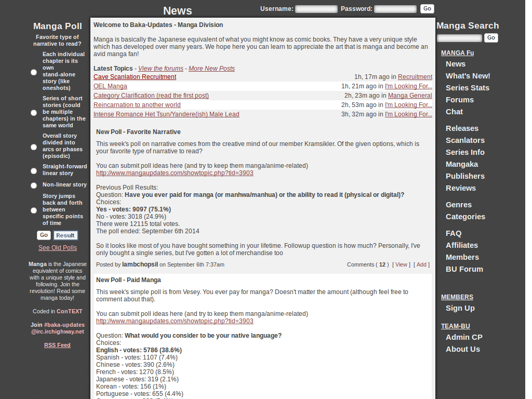Go to Series Stats page
Screen dimensions: 532x399
(467, 88)
